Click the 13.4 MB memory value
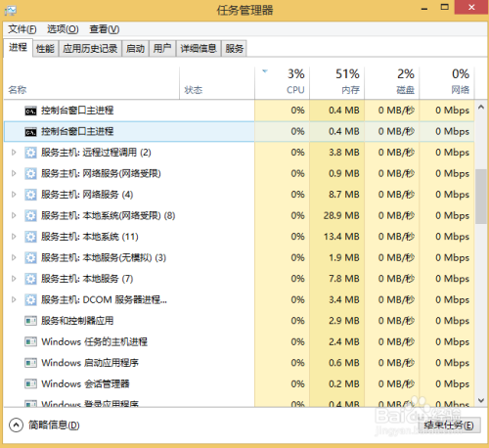The width and height of the screenshot is (489, 448). point(341,237)
